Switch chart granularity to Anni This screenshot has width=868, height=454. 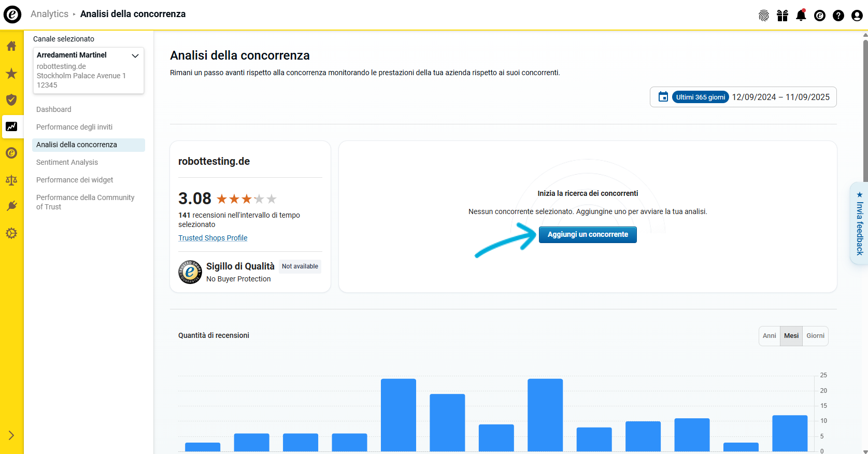(x=769, y=336)
